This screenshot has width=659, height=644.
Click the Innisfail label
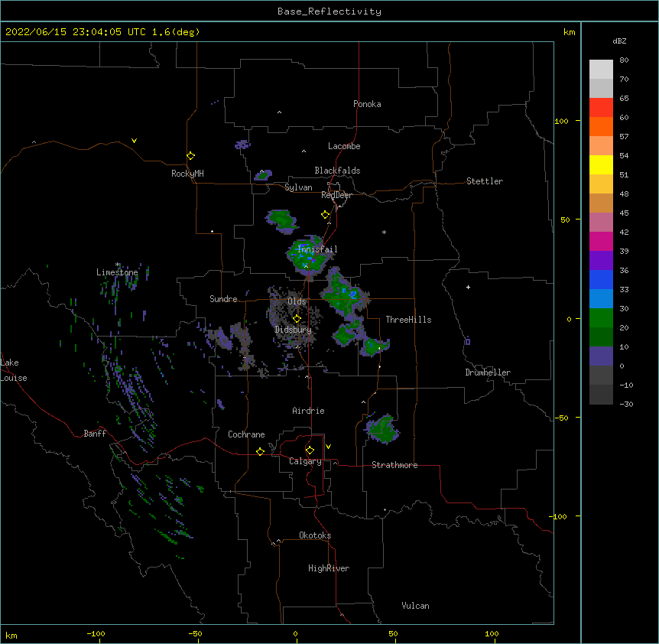click(317, 249)
